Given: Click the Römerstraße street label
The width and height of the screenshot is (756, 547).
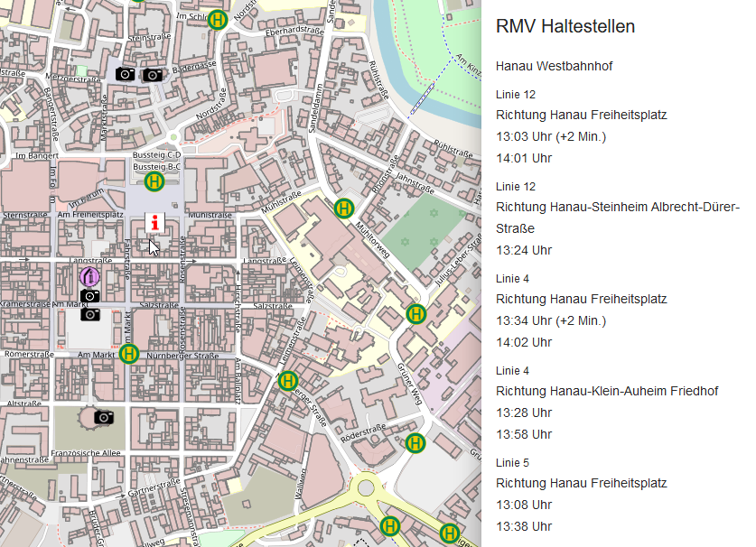Looking at the screenshot, I should point(29,354).
